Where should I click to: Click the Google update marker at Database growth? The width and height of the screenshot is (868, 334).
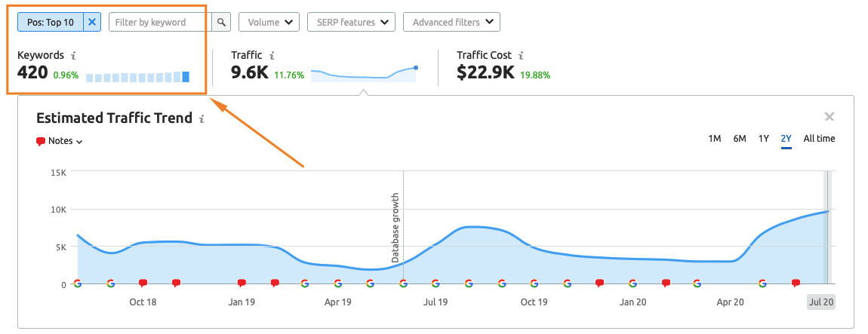403,283
